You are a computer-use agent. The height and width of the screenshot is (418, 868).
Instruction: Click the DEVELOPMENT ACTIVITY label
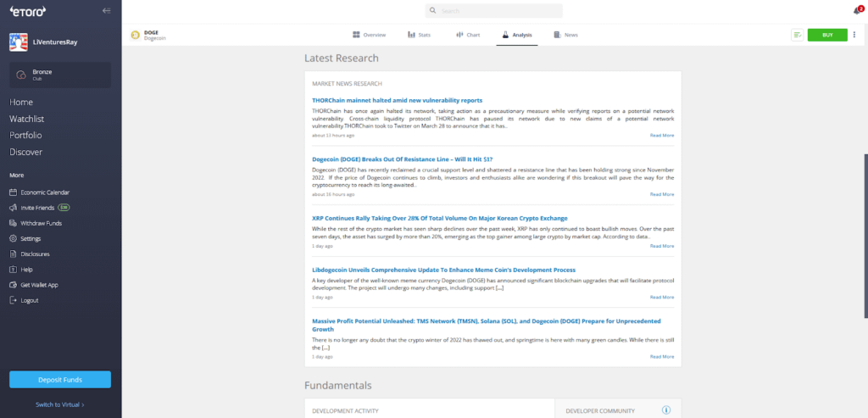tap(346, 411)
